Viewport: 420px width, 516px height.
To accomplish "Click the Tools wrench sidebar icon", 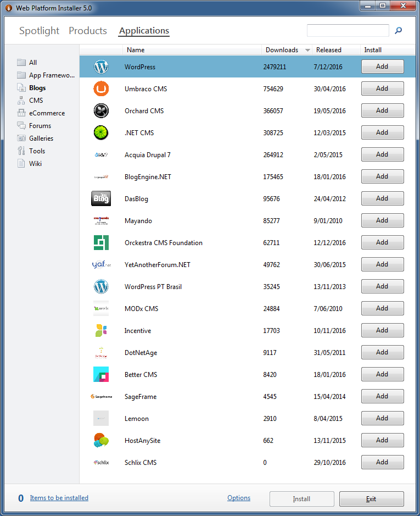I will 21,151.
